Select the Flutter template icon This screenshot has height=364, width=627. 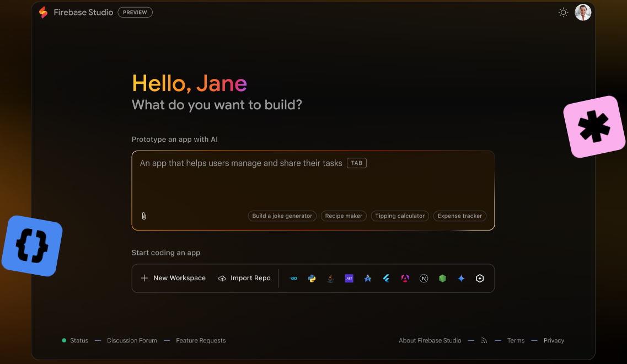[386, 279]
